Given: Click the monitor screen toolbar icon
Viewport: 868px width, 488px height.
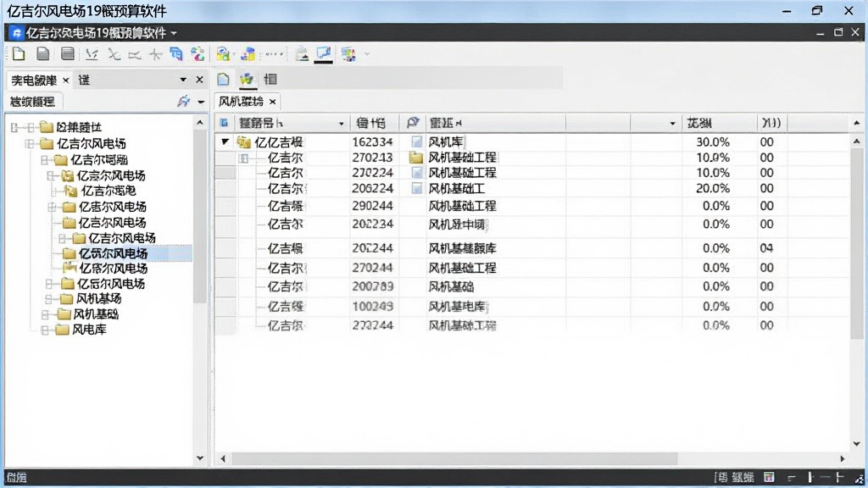Looking at the screenshot, I should pyautogui.click(x=323, y=53).
